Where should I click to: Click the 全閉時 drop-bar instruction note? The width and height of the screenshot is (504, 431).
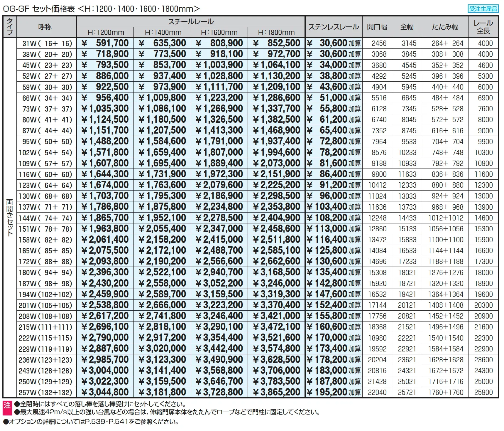click(x=100, y=404)
